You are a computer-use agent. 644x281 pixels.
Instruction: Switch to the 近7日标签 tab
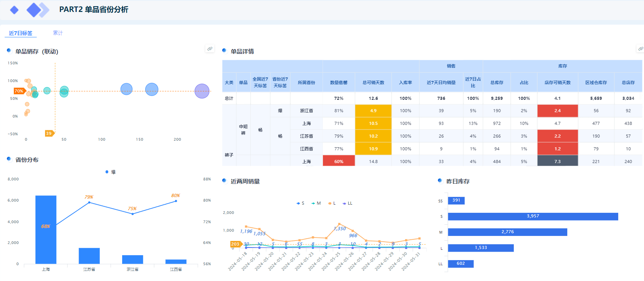[x=20, y=33]
